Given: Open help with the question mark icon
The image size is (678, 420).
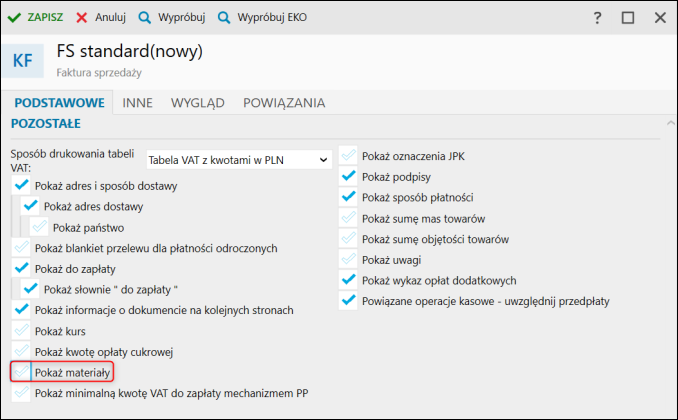Looking at the screenshot, I should coord(597,18).
